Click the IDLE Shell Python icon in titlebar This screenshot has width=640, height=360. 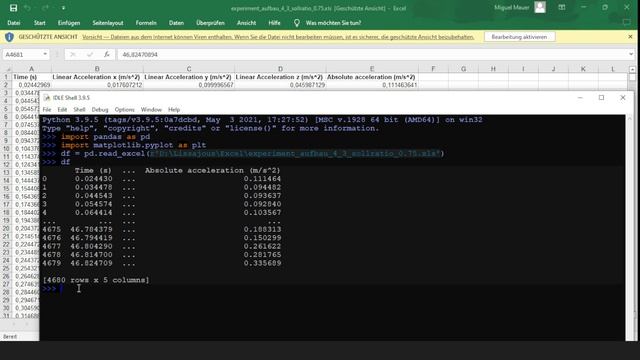pos(47,98)
